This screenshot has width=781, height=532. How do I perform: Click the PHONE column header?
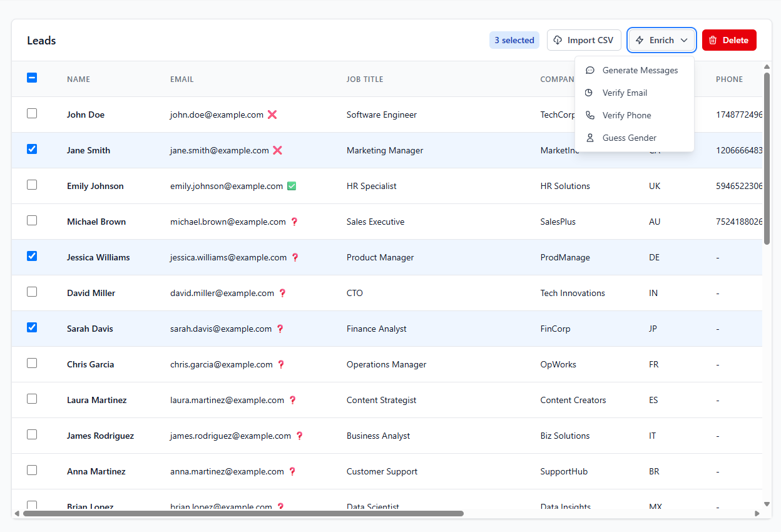click(x=730, y=79)
